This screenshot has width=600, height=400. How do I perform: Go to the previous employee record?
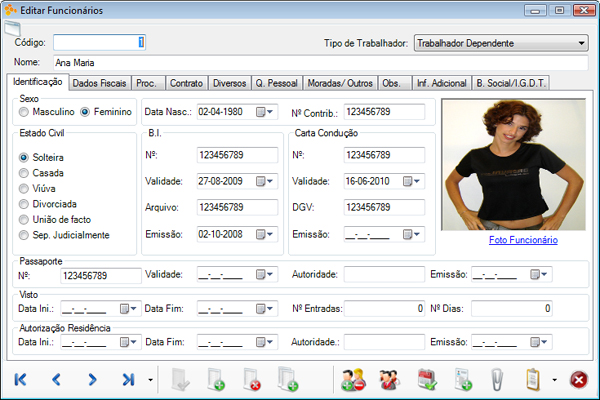coord(56,380)
